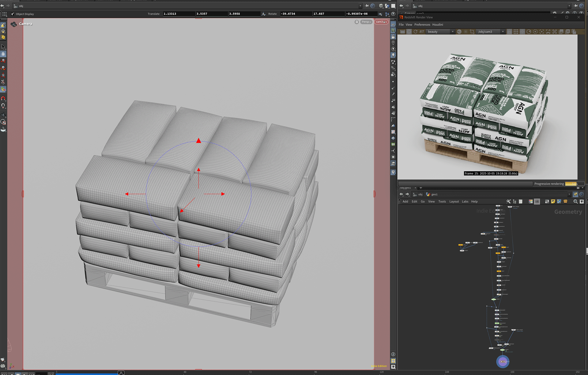
Task: Click the network editor search magnifier icon
Action: coord(575,201)
